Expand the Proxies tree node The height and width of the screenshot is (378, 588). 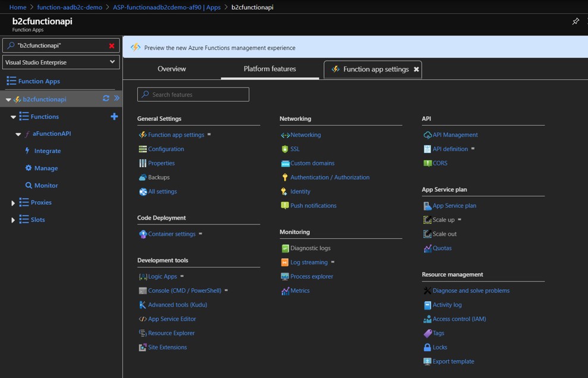pyautogui.click(x=12, y=203)
